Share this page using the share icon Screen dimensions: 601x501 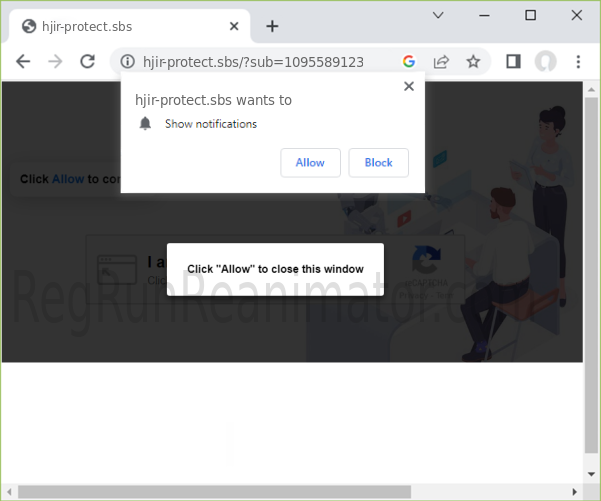tap(441, 62)
